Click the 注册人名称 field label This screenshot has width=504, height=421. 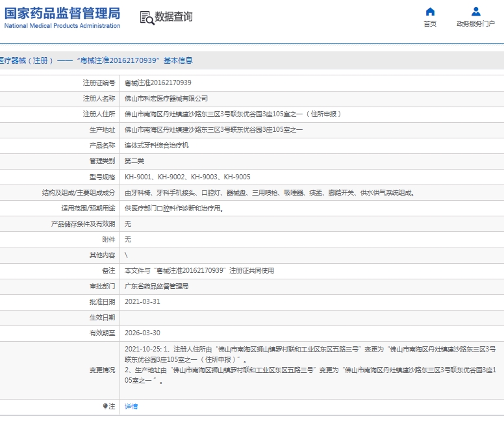(x=99, y=99)
